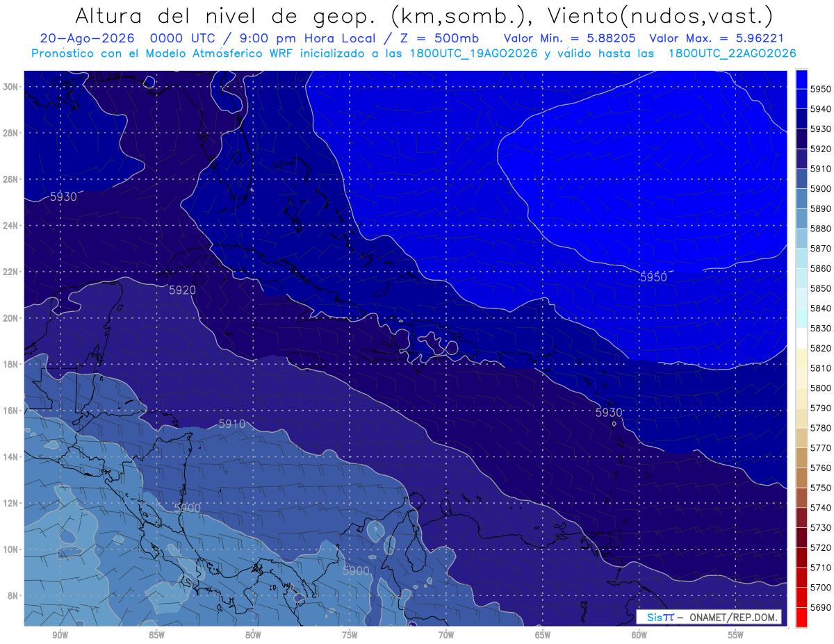Click the '80W' longitude label

[253, 635]
